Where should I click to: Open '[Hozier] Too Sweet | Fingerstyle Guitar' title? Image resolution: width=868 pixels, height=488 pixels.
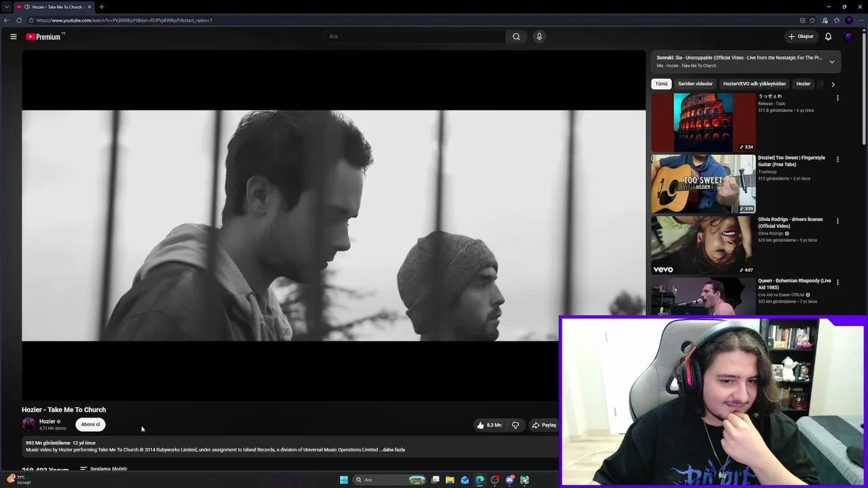click(792, 161)
